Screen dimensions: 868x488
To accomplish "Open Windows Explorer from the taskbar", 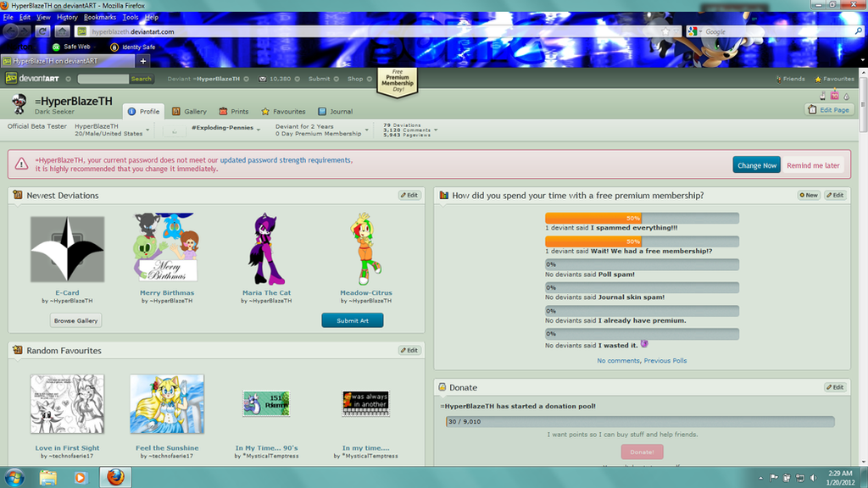I will pyautogui.click(x=48, y=477).
